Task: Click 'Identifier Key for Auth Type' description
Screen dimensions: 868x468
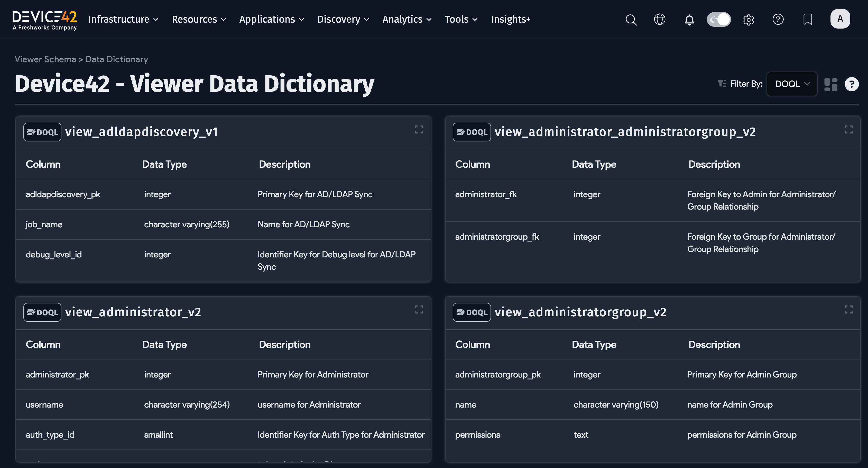Action: (x=341, y=435)
